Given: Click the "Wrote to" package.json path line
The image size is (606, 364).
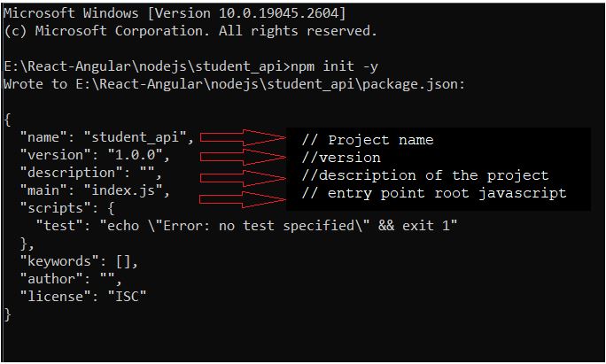Looking at the screenshot, I should point(234,84).
